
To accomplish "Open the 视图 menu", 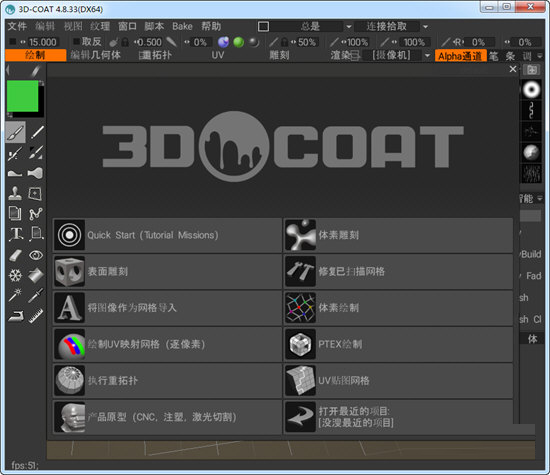I will tap(73, 26).
